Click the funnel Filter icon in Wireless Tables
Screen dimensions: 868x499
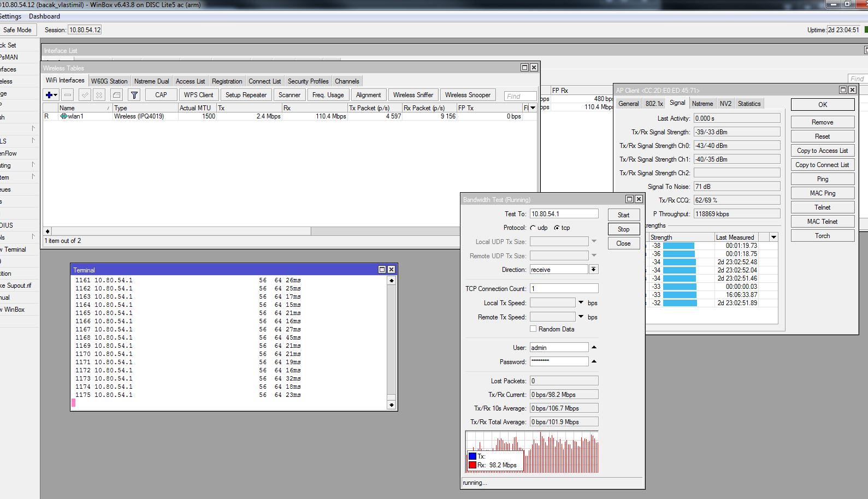134,95
